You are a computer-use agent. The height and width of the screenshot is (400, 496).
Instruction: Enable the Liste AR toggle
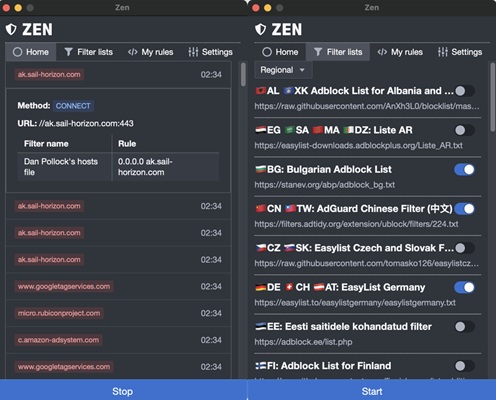coord(464,130)
